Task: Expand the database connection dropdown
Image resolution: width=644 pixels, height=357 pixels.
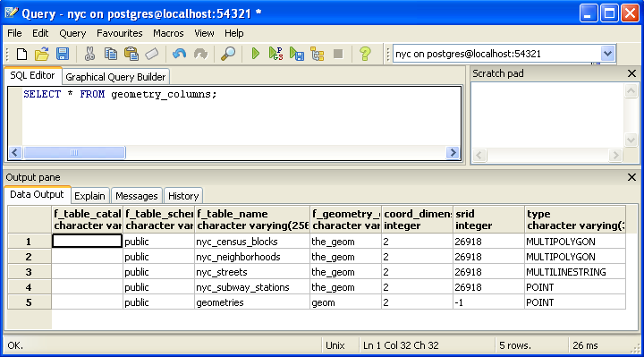Action: [x=607, y=54]
